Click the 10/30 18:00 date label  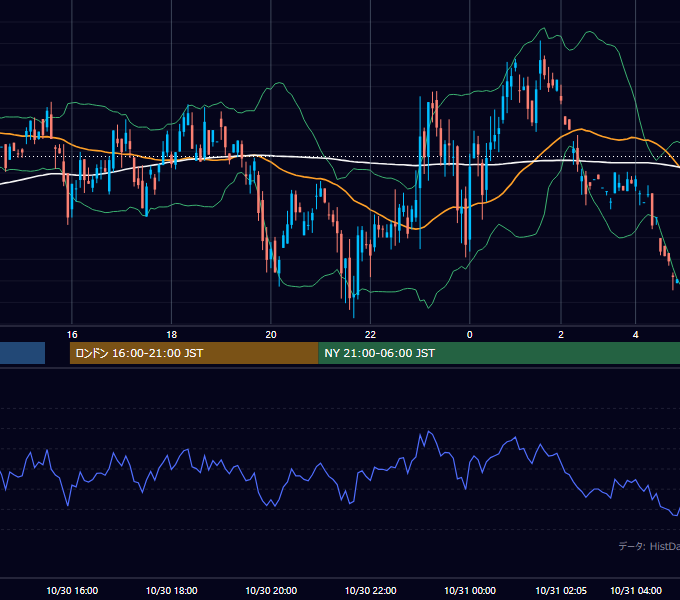(172, 590)
